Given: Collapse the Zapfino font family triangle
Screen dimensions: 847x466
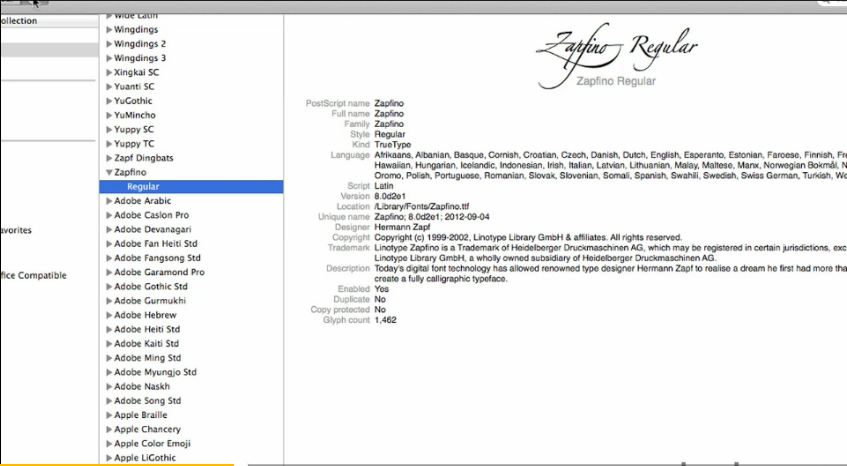Looking at the screenshot, I should point(109,172).
